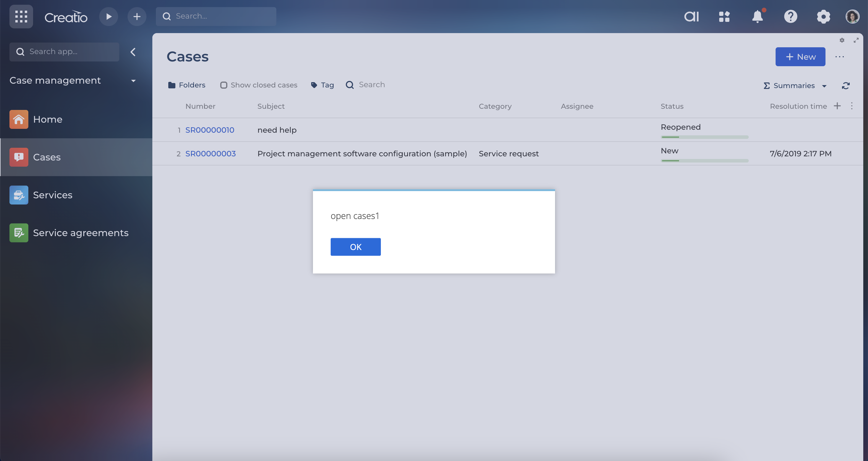This screenshot has width=868, height=461.
Task: Expand the Case management workplace dropdown
Action: tap(133, 81)
